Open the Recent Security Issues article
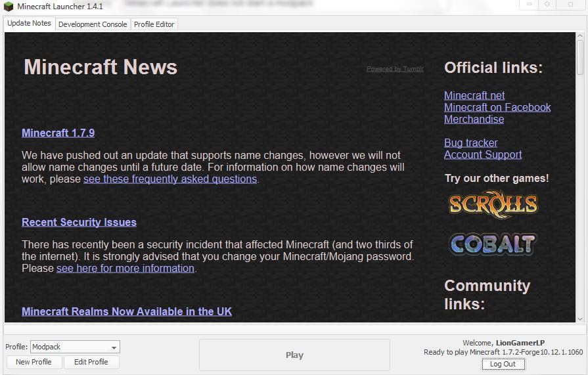The height and width of the screenshot is (375, 588). pos(79,222)
